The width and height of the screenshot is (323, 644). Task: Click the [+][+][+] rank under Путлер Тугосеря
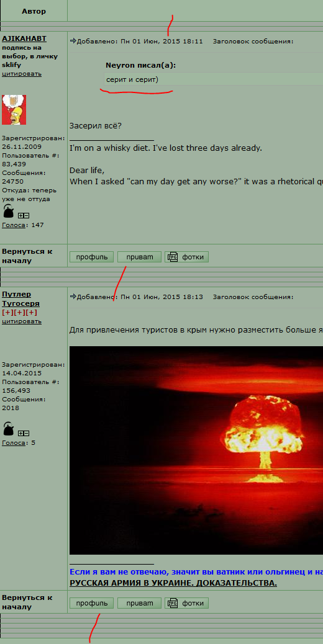(19, 312)
